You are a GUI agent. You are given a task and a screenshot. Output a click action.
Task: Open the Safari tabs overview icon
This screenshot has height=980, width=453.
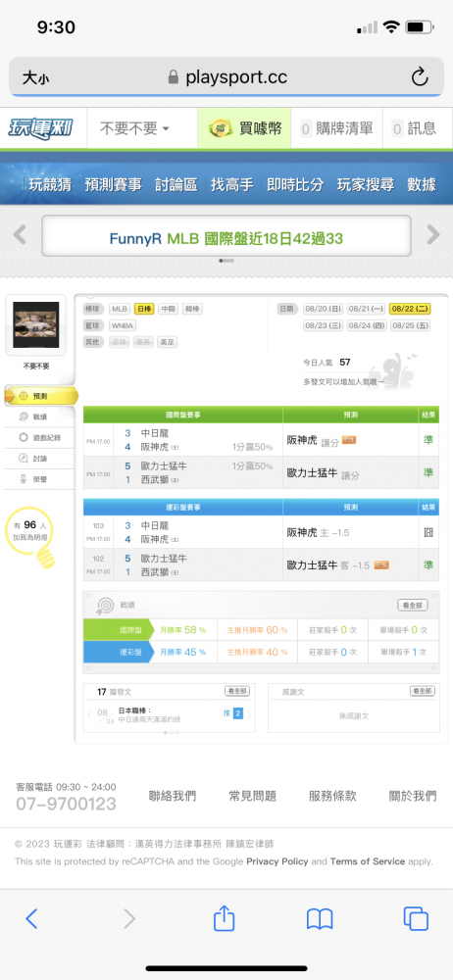[x=416, y=918]
